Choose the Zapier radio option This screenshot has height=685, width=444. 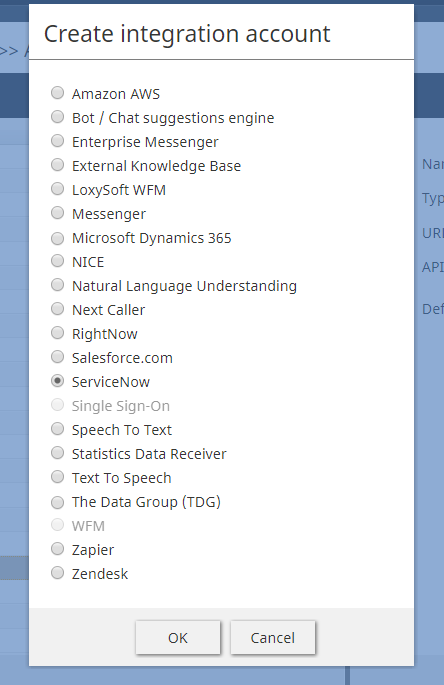tap(57, 549)
